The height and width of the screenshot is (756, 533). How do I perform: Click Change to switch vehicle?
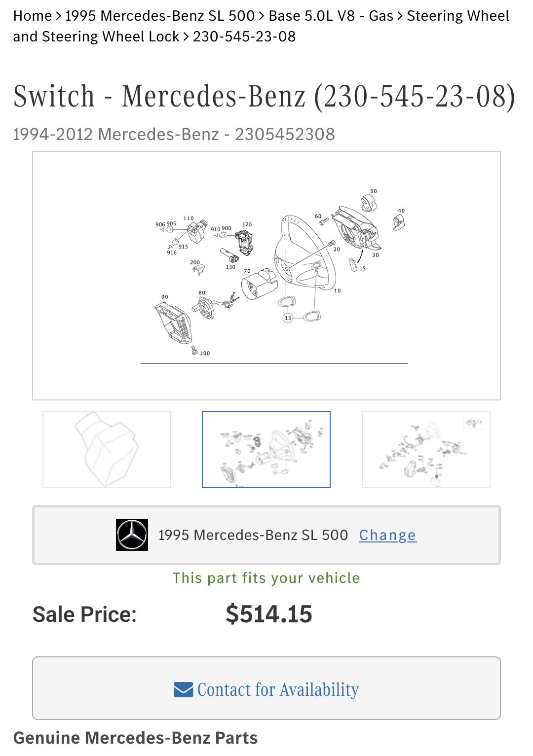[387, 535]
